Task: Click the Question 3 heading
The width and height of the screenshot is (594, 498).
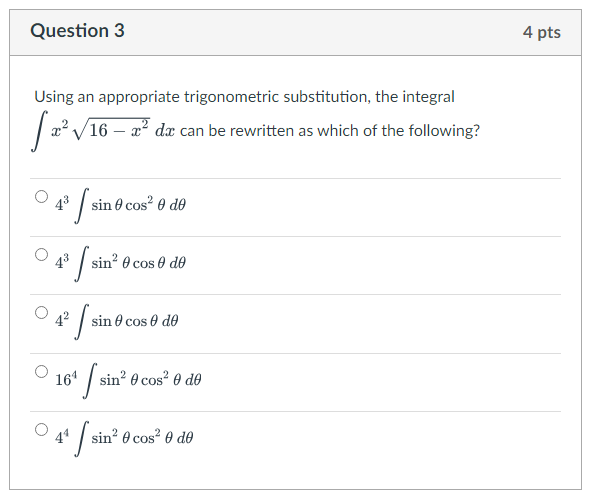Action: (77, 31)
